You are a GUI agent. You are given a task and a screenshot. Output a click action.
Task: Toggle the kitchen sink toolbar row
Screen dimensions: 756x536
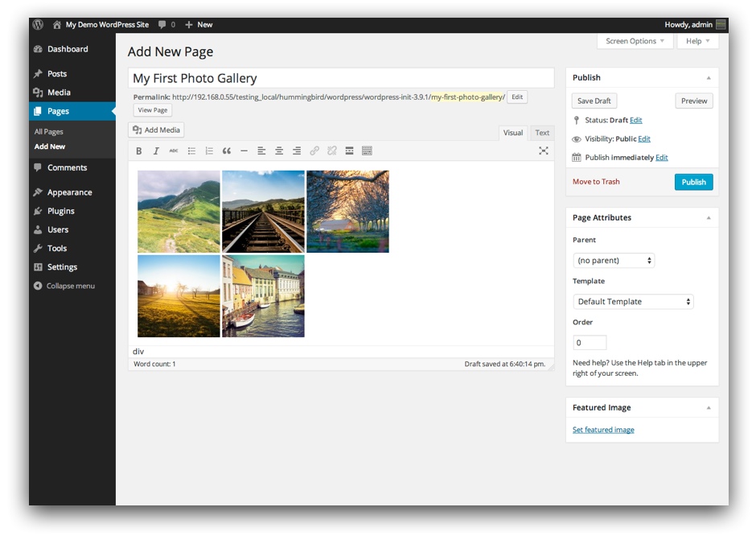368,150
